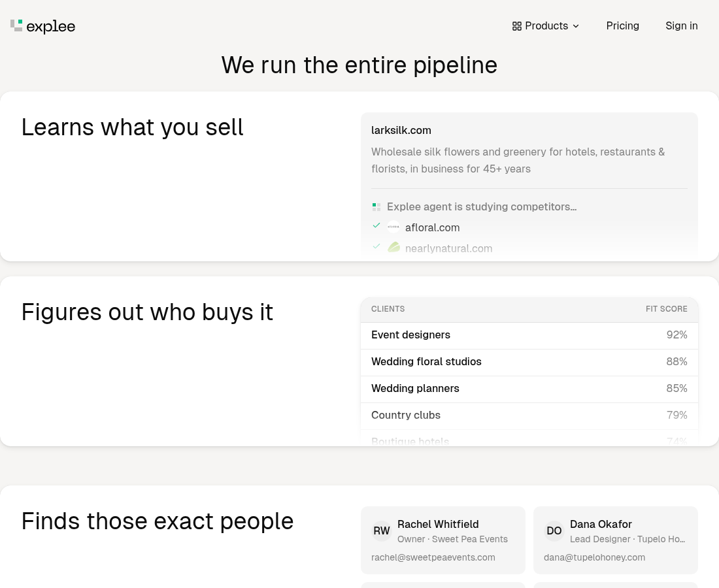The height and width of the screenshot is (588, 719).
Task: Click the rachel@sweetpeaevents.com email
Action: tap(433, 557)
